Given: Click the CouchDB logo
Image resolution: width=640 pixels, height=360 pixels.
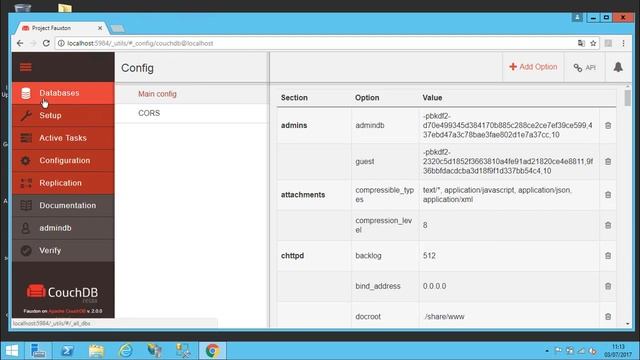Looking at the screenshot, I should (63, 293).
